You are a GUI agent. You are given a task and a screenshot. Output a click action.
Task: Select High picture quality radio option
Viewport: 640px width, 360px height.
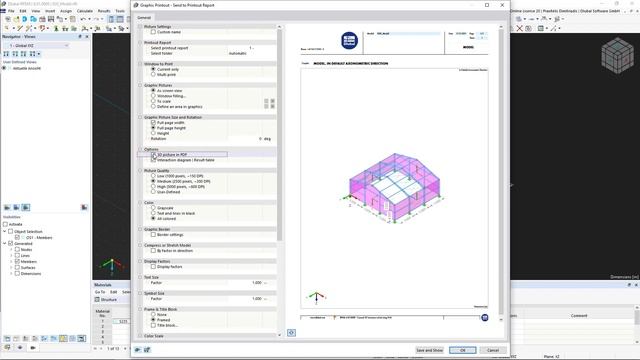click(x=153, y=187)
